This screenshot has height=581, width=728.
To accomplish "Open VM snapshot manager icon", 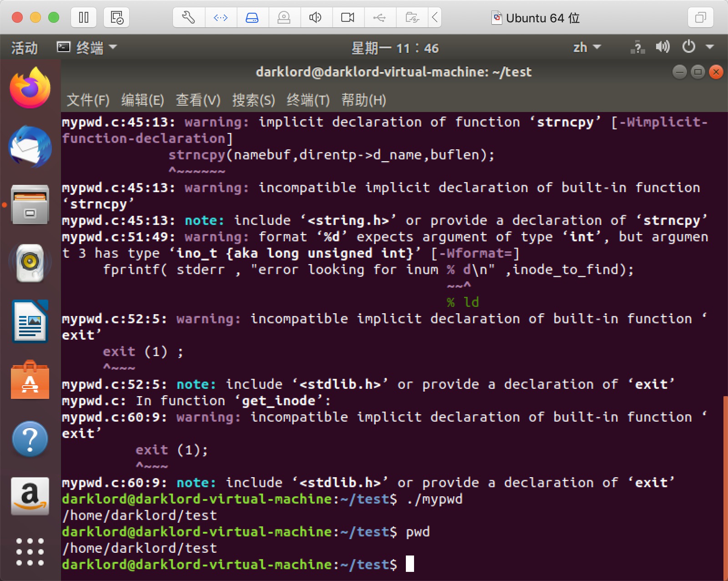I will 116,18.
